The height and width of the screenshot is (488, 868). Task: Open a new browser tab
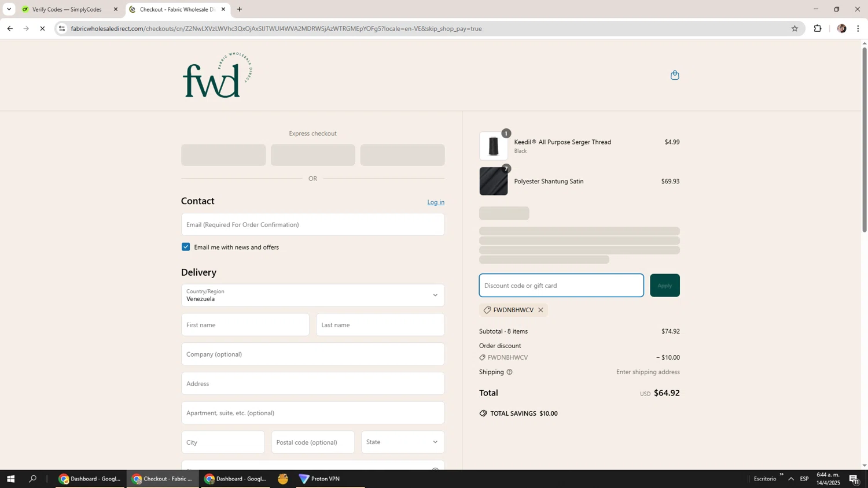[x=240, y=9]
